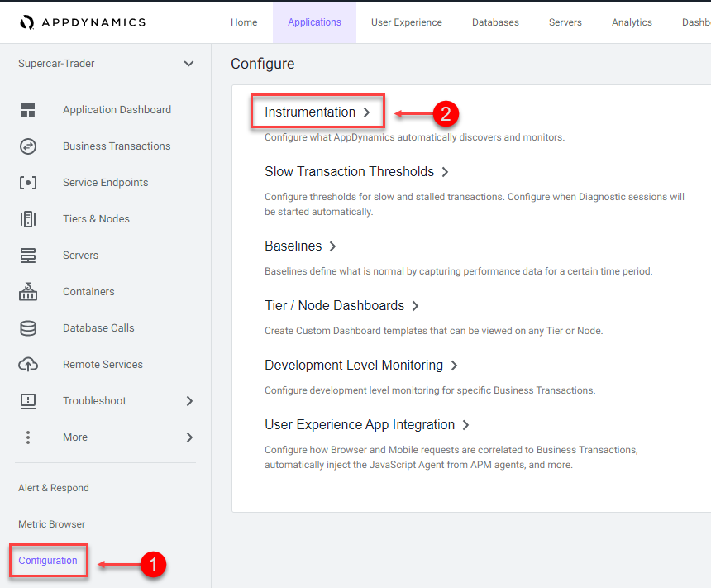Open the Configuration link
Image resolution: width=711 pixels, height=588 pixels.
48,561
